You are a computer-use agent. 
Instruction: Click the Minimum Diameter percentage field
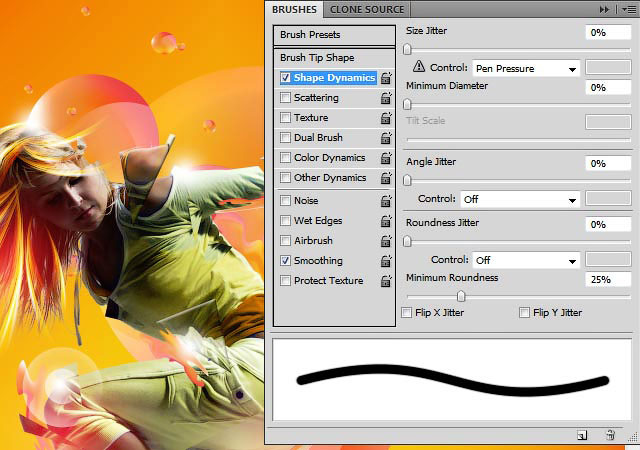click(x=608, y=87)
